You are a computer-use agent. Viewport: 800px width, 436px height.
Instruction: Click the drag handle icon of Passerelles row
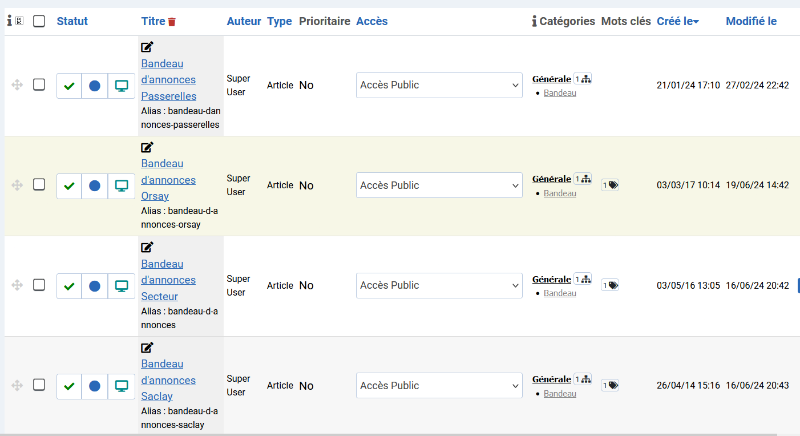point(17,85)
